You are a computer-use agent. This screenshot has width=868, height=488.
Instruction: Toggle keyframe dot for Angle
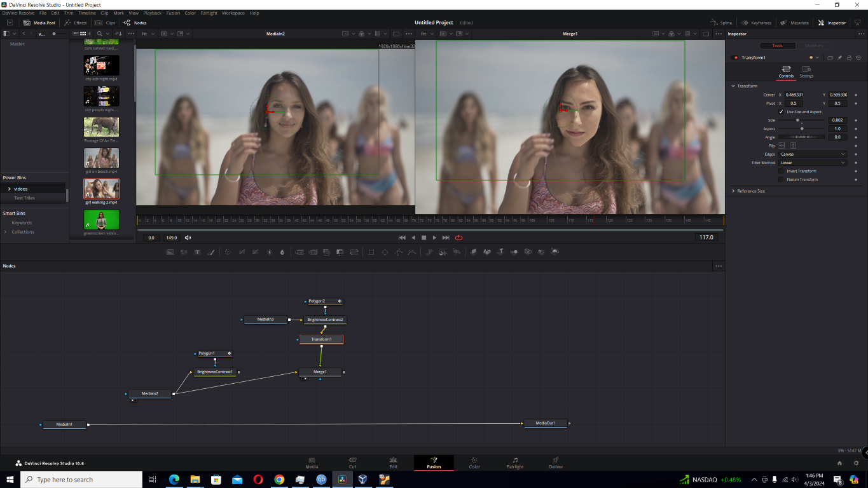point(856,137)
